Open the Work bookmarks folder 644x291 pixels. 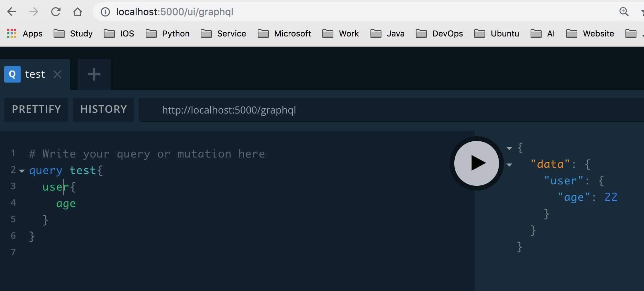point(341,33)
